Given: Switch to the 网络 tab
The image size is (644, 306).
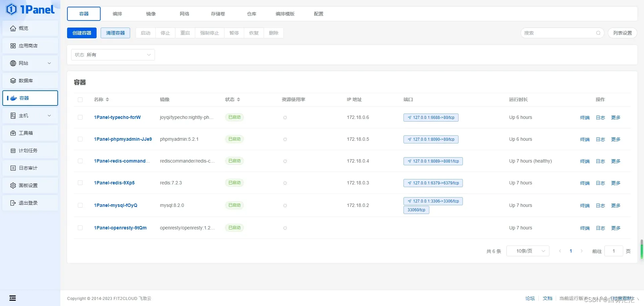Looking at the screenshot, I should point(184,14).
